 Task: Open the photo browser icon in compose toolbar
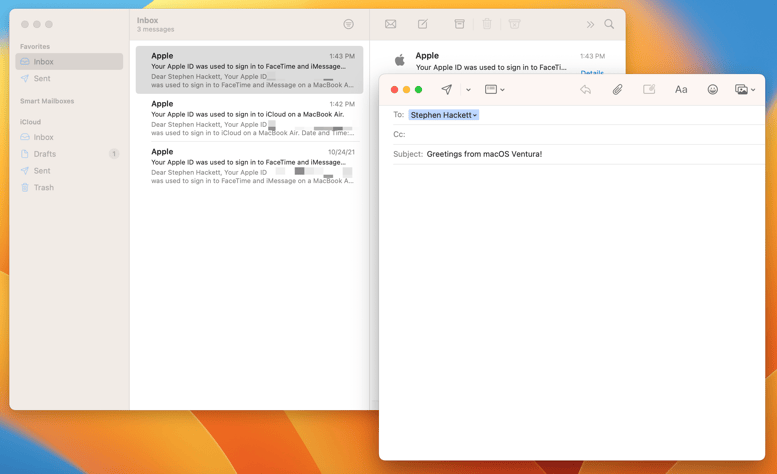click(x=741, y=90)
